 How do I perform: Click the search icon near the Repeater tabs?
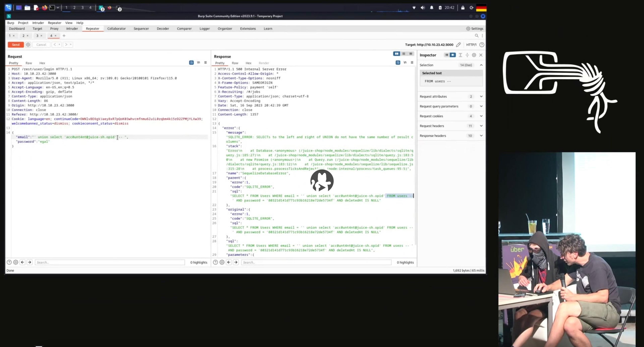click(x=476, y=36)
